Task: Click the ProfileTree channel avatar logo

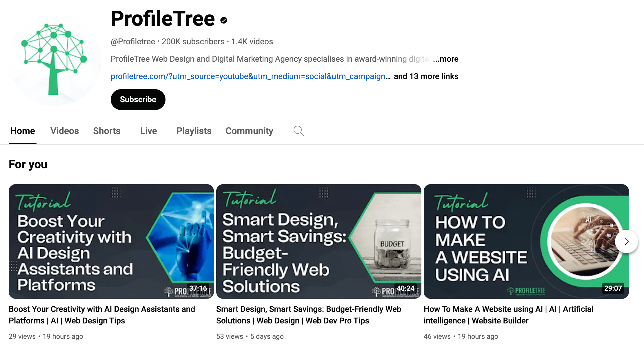Action: [x=55, y=59]
